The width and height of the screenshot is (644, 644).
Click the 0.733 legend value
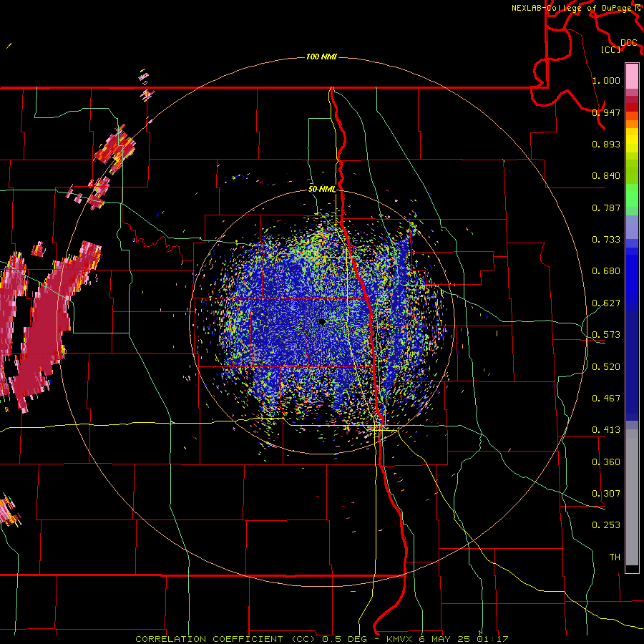click(x=606, y=240)
